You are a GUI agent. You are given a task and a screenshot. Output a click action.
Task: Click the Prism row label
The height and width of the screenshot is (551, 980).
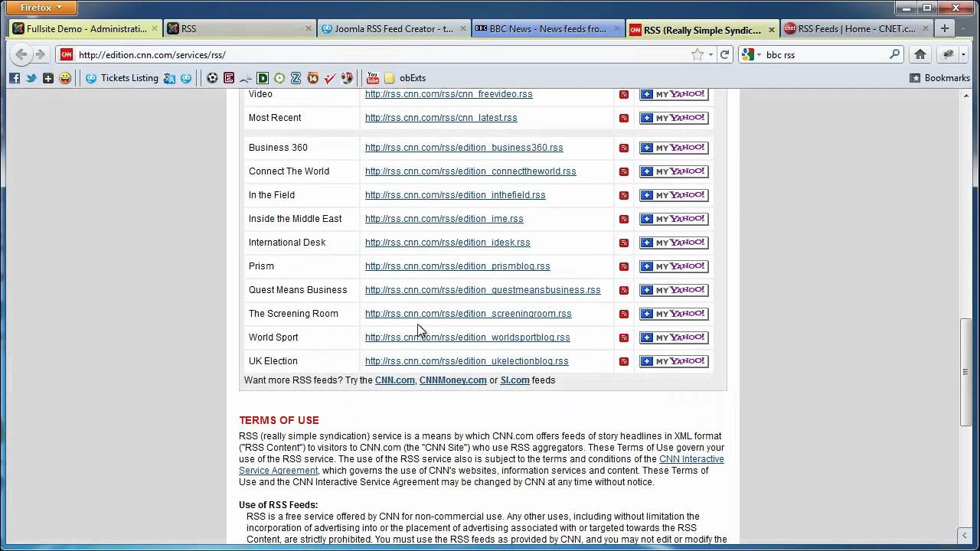[261, 266]
